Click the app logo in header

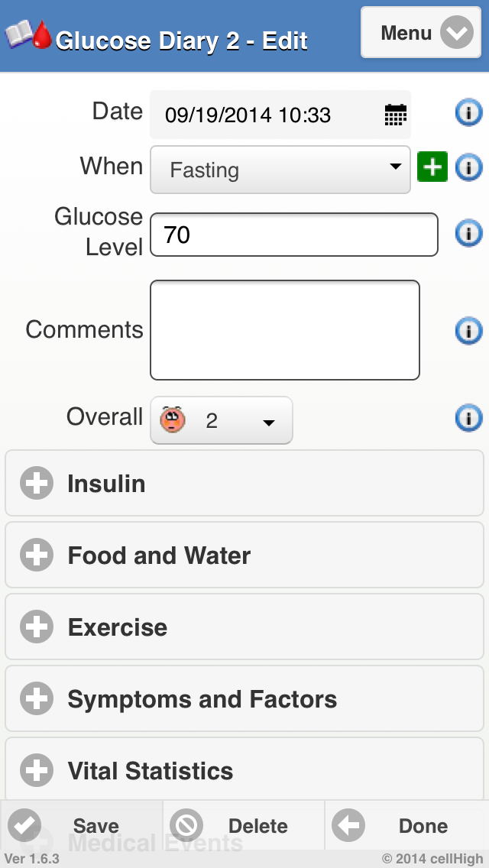tap(29, 35)
